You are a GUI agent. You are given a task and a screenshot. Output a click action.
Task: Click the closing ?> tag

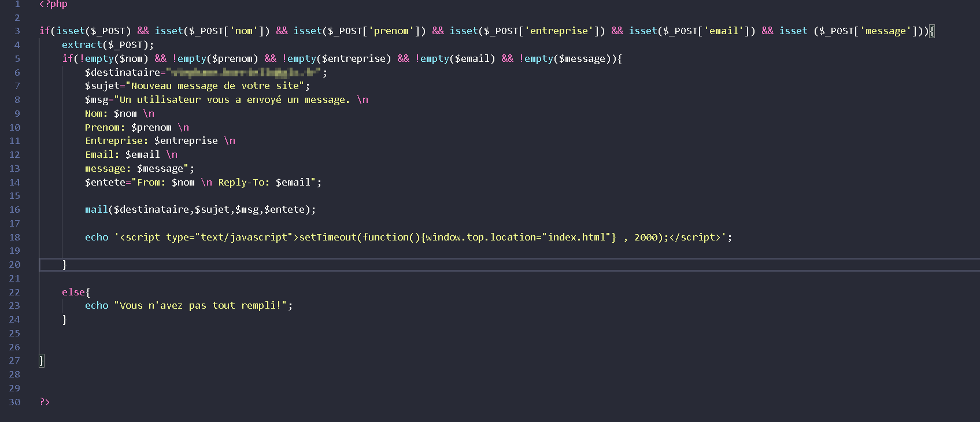[45, 402]
